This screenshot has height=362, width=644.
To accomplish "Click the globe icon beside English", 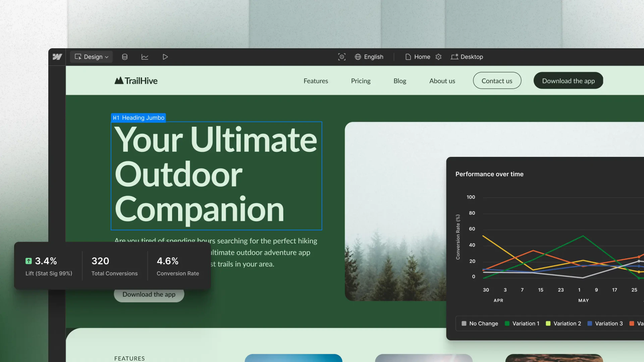I will 358,57.
